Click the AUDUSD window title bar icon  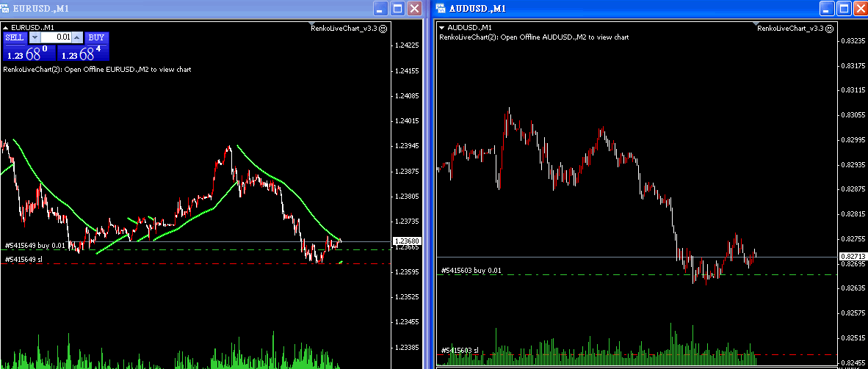click(441, 8)
